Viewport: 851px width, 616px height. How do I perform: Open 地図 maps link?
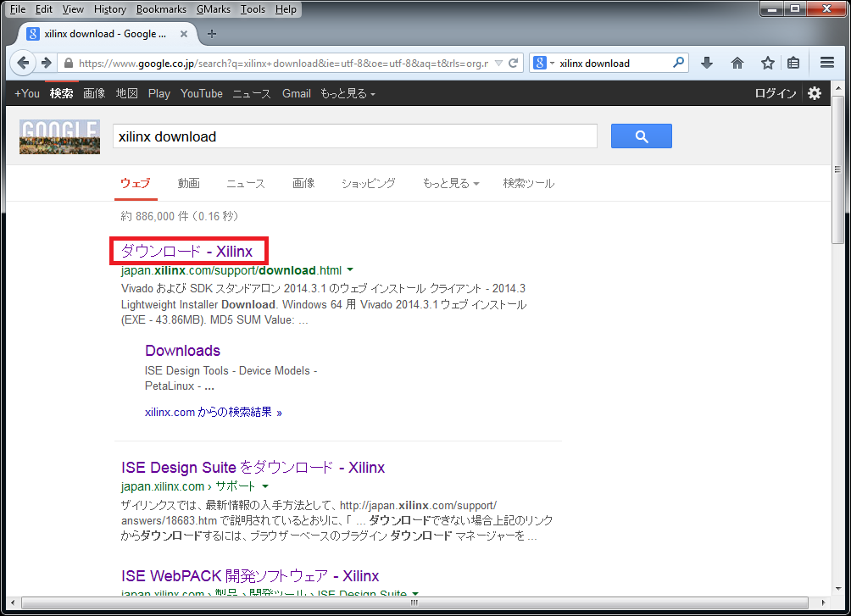click(127, 94)
